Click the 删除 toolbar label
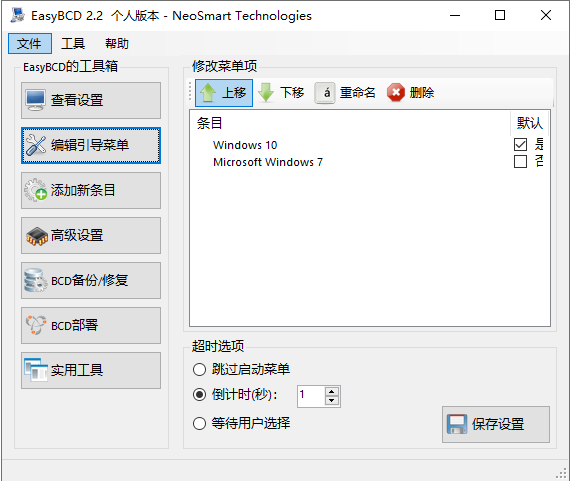 (422, 92)
